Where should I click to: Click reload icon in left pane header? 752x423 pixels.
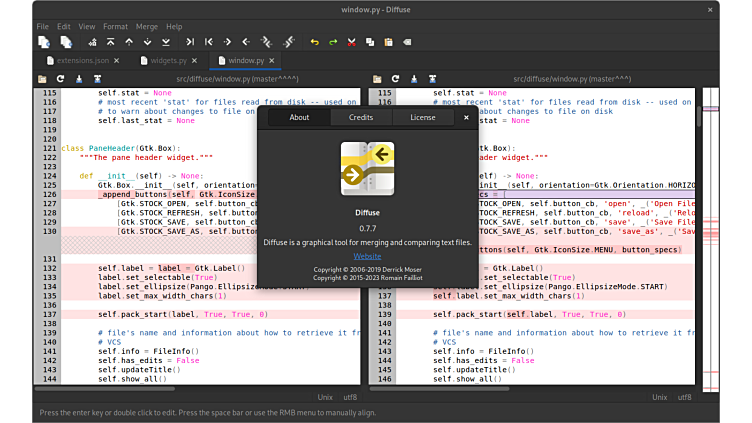tap(60, 78)
